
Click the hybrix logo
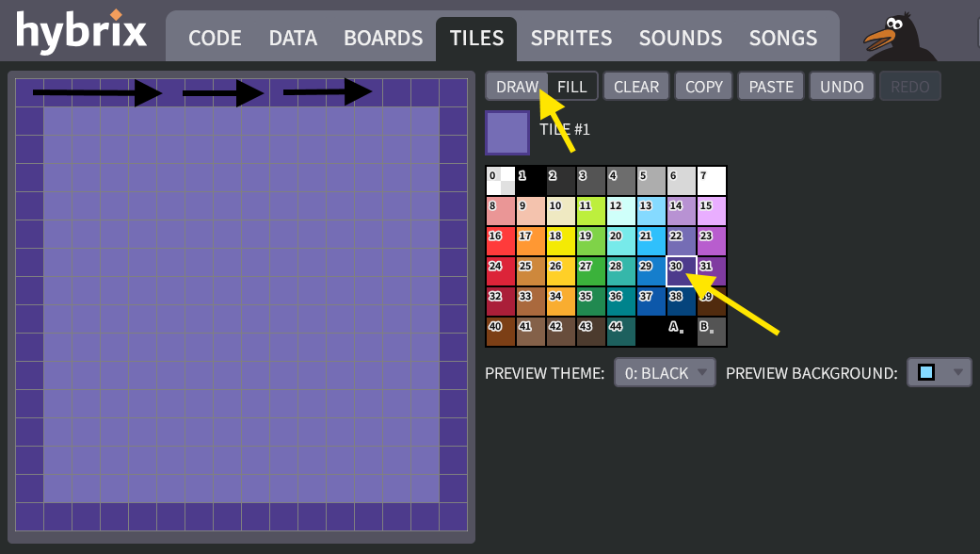tap(82, 33)
